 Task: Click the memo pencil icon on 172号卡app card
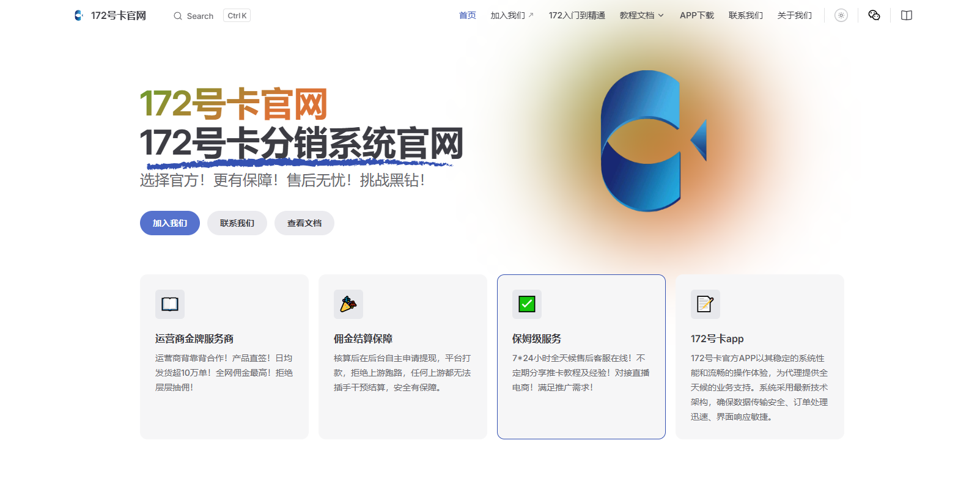pos(706,304)
